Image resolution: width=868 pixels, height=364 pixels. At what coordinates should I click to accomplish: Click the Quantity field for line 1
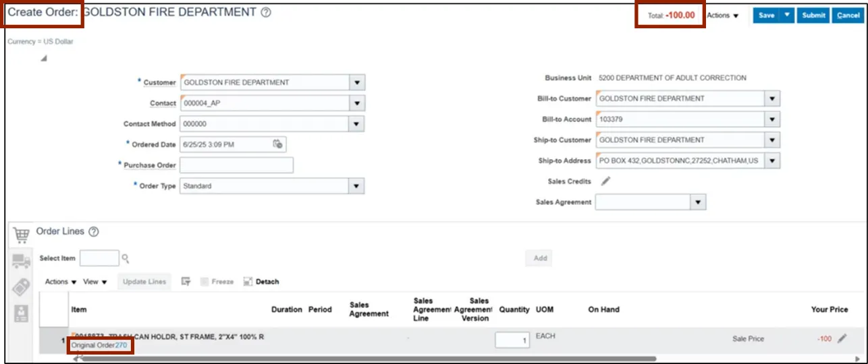[x=512, y=340]
